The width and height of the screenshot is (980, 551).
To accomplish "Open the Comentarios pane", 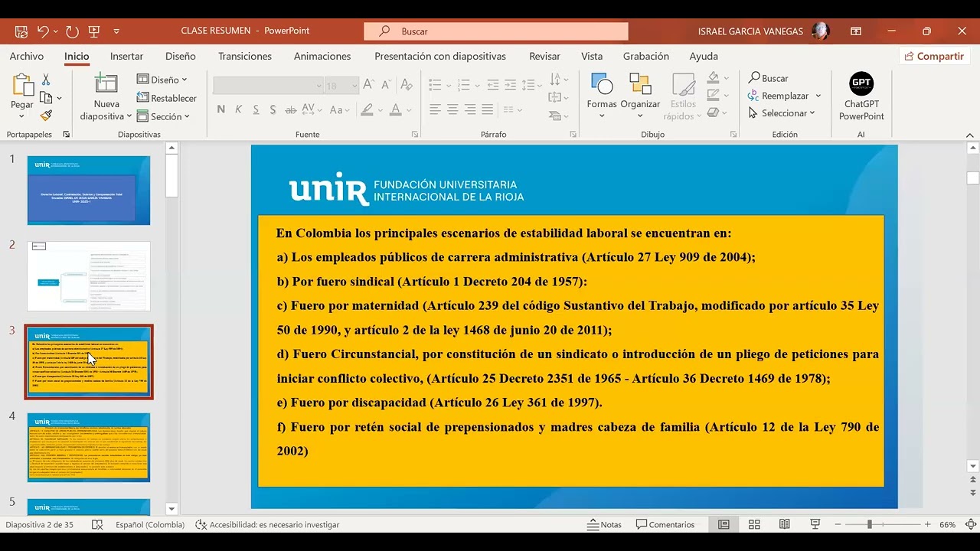I will pos(665,525).
